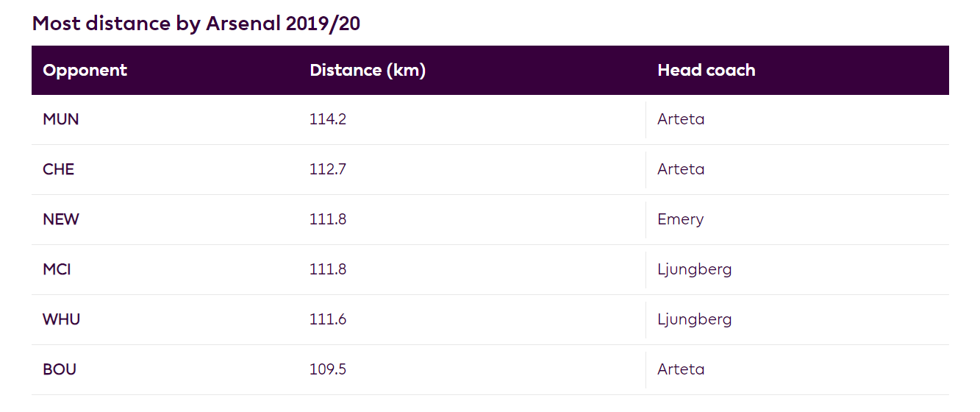Click Emery in the NEW row
This screenshot has width=980, height=412.
681,219
